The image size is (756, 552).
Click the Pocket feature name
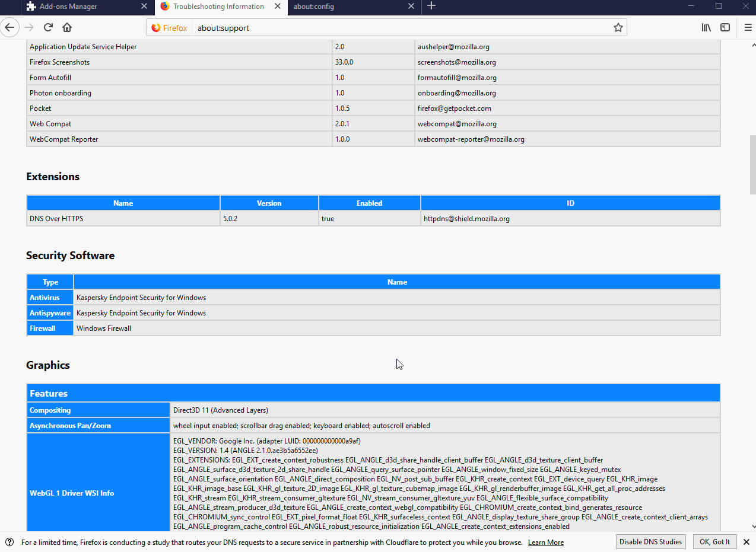40,109
